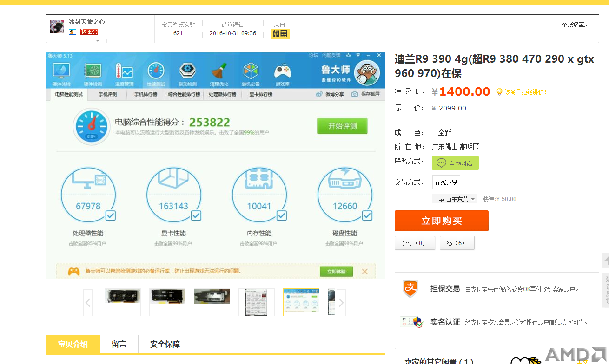Click the game controller icon in notice bar
The image size is (609, 364).
73,272
